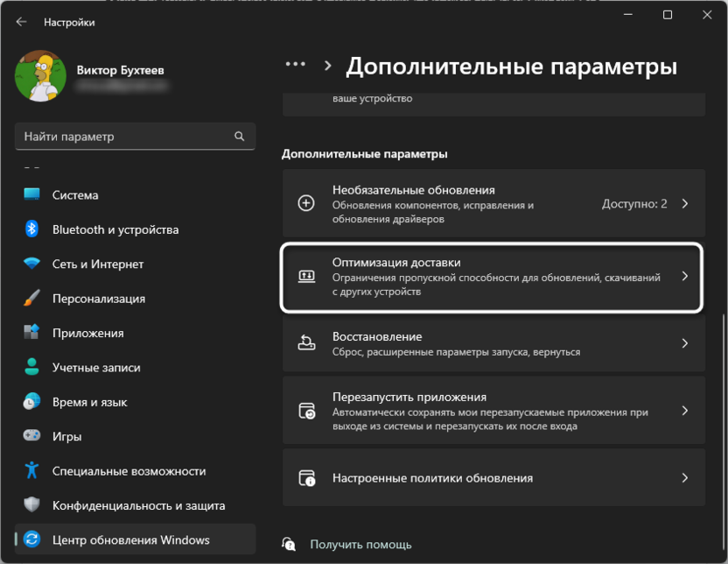728x564 pixels.
Task: Click the breadcrumb chevron arrow
Action: [328, 66]
